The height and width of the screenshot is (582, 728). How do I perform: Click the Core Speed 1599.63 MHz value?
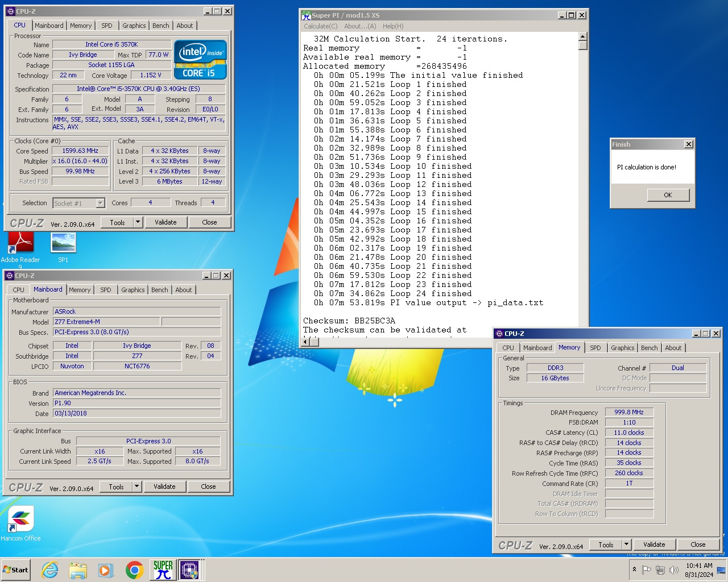click(x=80, y=151)
